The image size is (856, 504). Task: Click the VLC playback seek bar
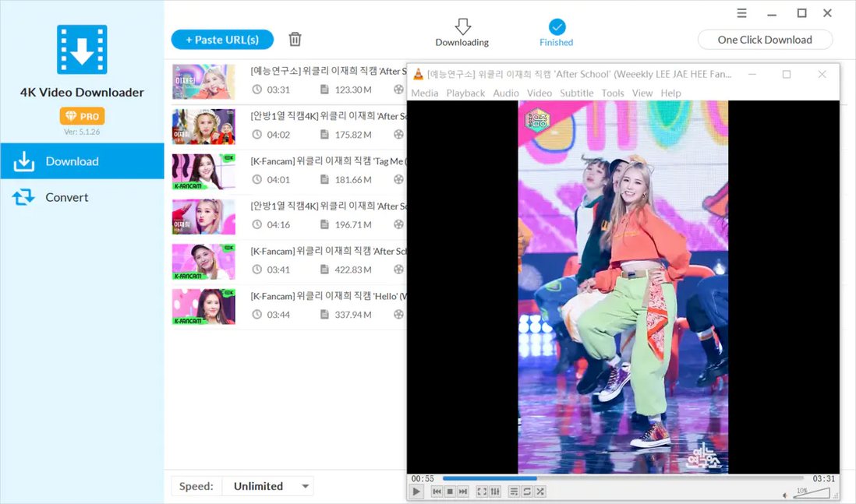pos(624,478)
